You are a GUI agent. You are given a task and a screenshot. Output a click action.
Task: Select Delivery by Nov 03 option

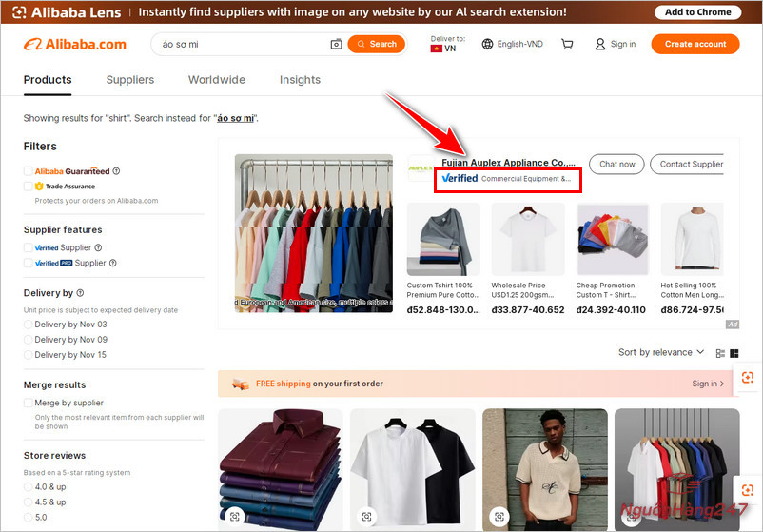click(x=29, y=325)
